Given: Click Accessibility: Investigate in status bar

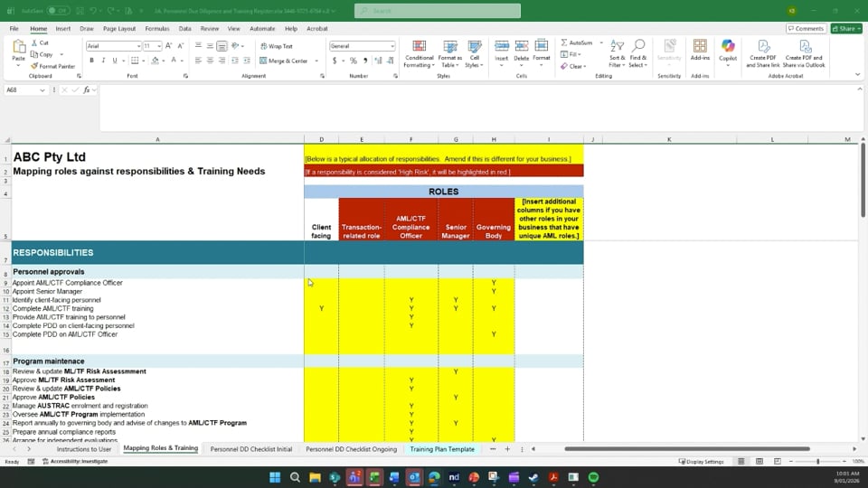Looking at the screenshot, I should [x=75, y=462].
